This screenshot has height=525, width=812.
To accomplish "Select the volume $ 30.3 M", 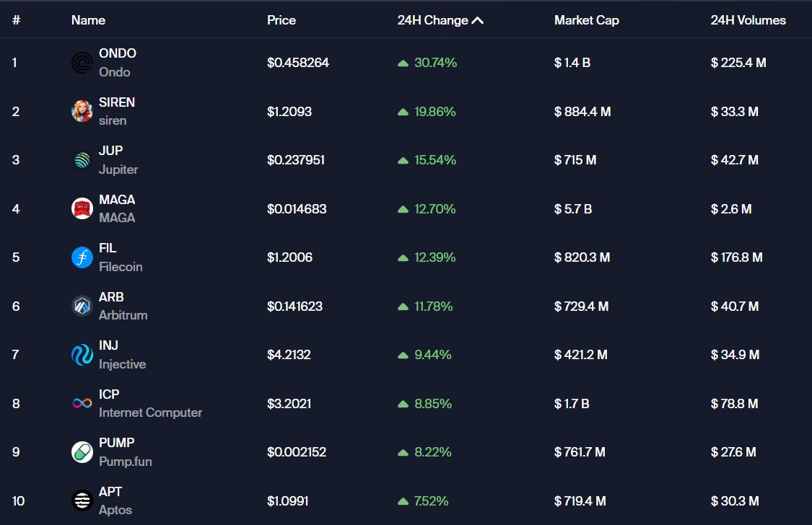I will (x=735, y=501).
